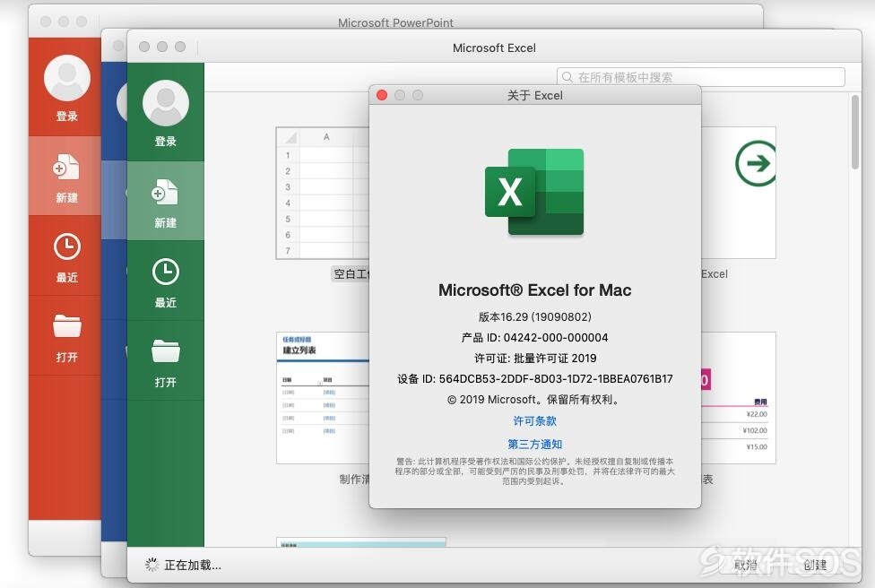Select 新建 in the PowerPoint sidebar
This screenshot has height=588, width=875.
(65, 177)
